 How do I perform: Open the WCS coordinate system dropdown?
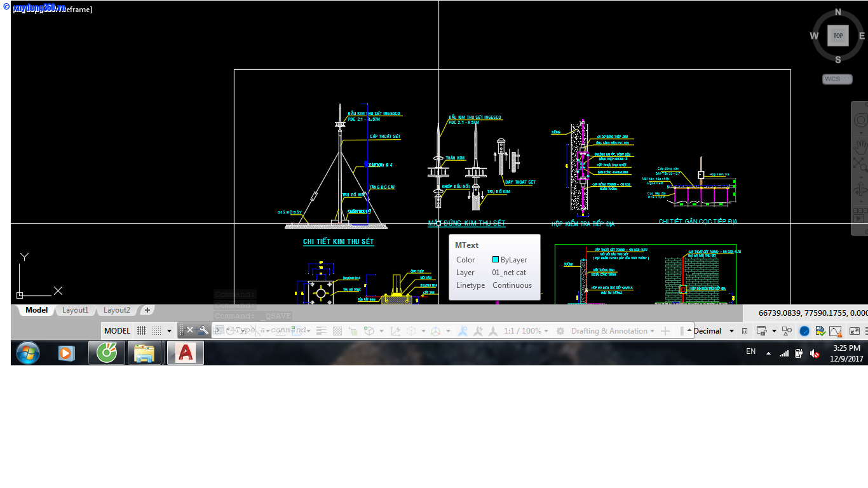(837, 79)
